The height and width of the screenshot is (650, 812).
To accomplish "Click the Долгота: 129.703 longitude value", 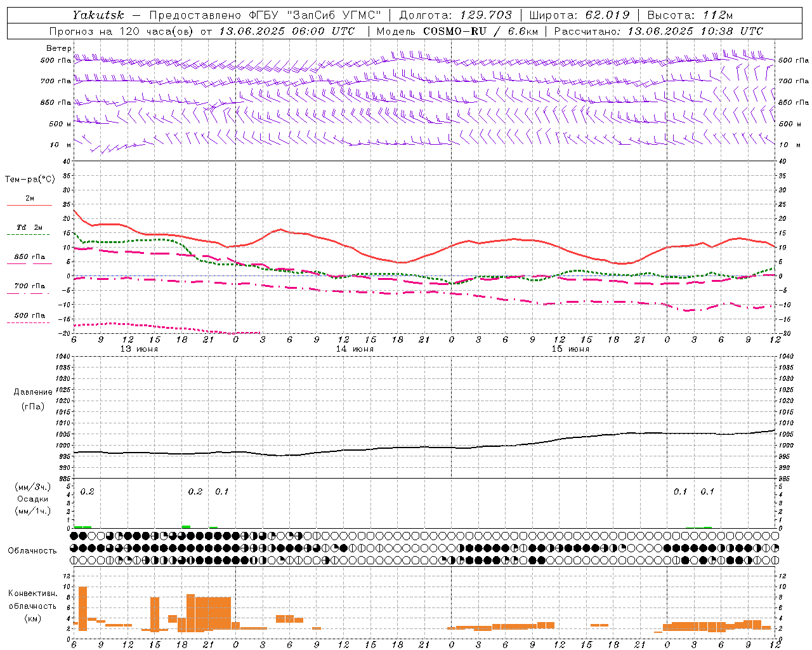I will pos(455,15).
